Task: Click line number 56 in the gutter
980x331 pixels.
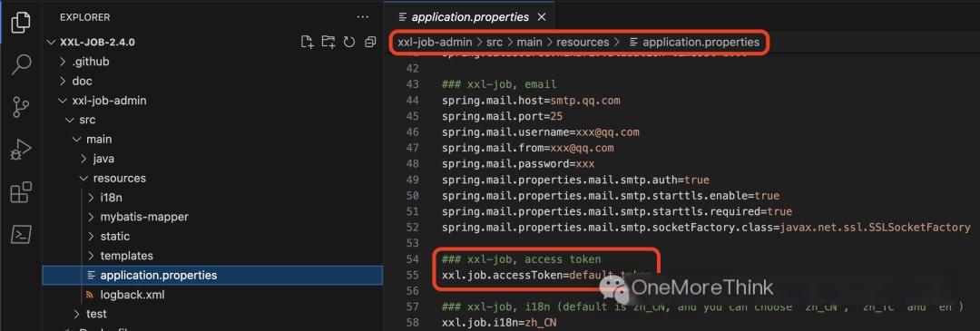Action: pyautogui.click(x=413, y=291)
